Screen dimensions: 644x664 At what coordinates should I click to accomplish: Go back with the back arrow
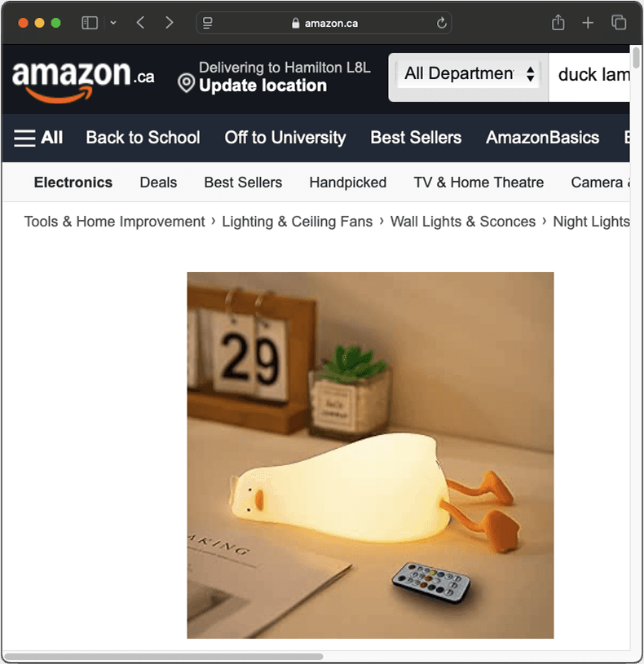(x=141, y=23)
